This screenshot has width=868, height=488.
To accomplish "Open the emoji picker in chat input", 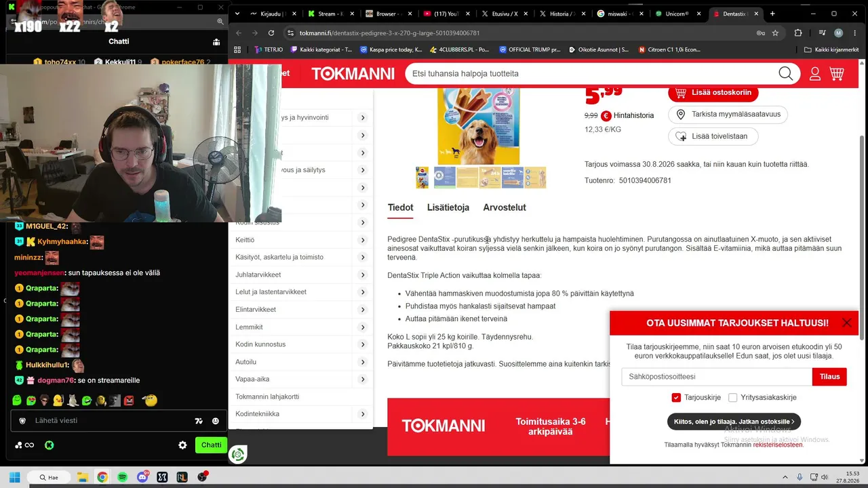I will click(x=216, y=421).
